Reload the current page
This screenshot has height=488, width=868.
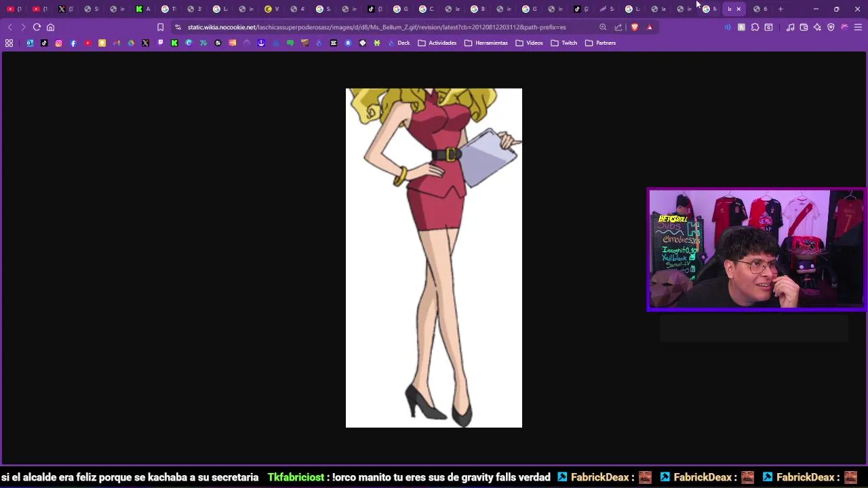37,27
